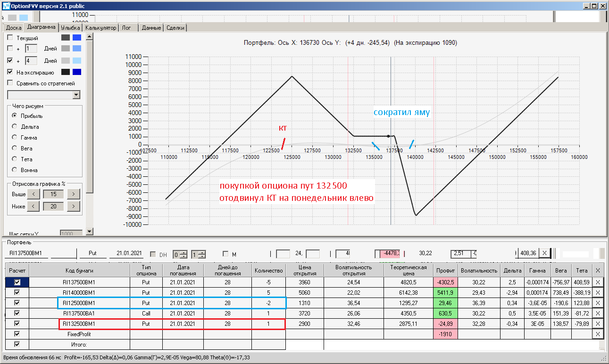Click the stepper showing 1 next to DH

[199, 254]
